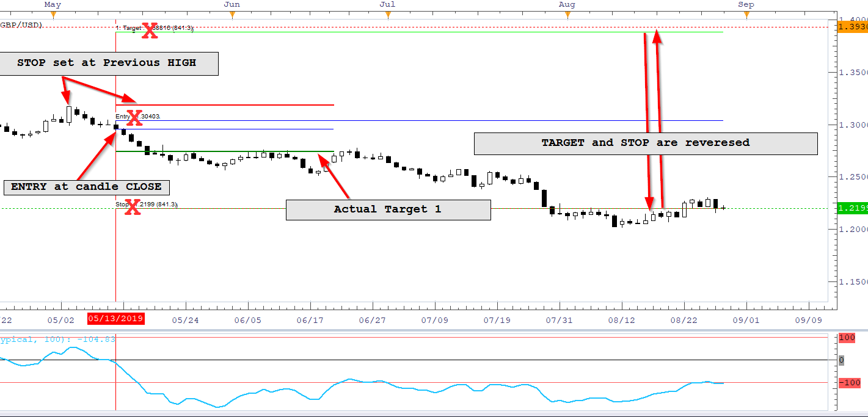Click the May month label
The image size is (868, 417).
coord(53,4)
